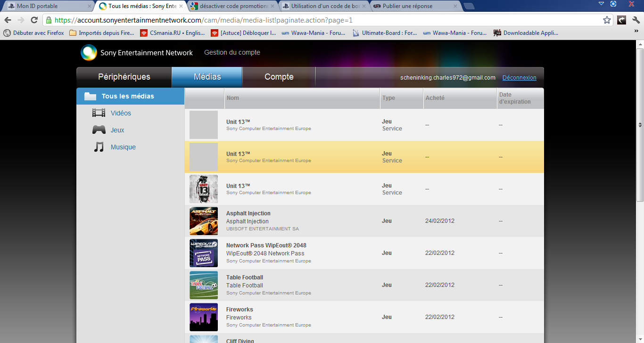Click the Asphalt Injection title text
The height and width of the screenshot is (343, 644).
point(248,213)
